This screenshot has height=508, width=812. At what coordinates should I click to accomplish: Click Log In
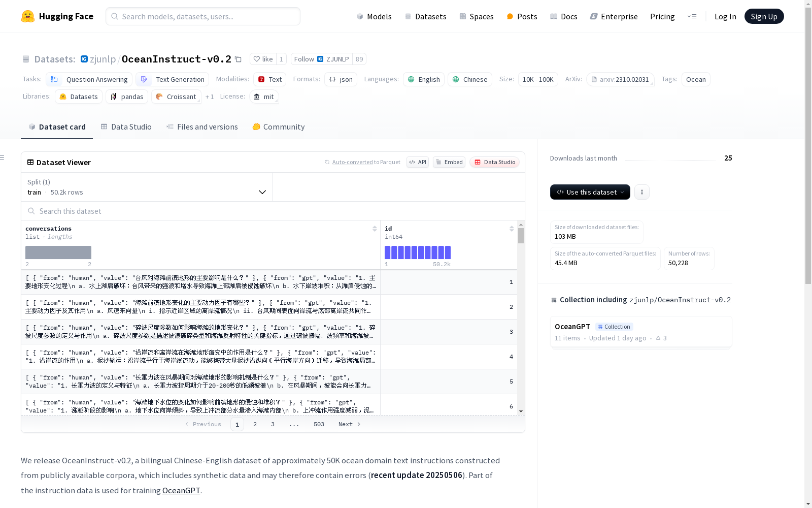click(x=725, y=16)
